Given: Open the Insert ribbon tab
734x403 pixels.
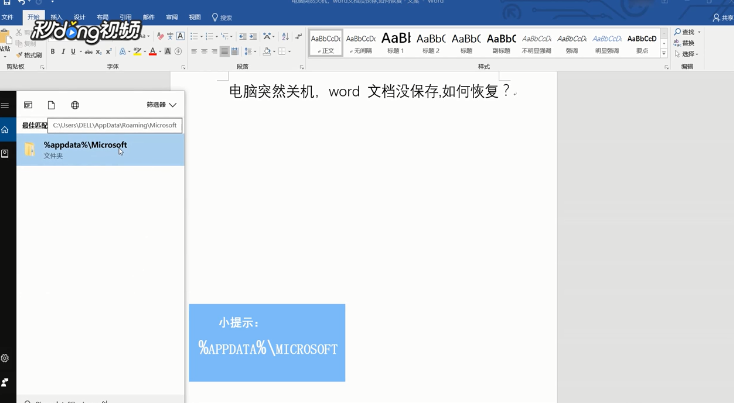Looking at the screenshot, I should 56,17.
